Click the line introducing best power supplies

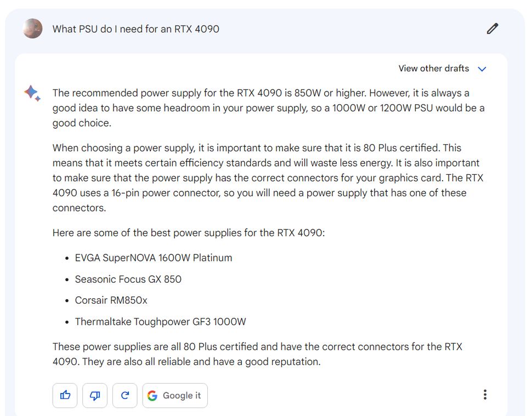[188, 232]
